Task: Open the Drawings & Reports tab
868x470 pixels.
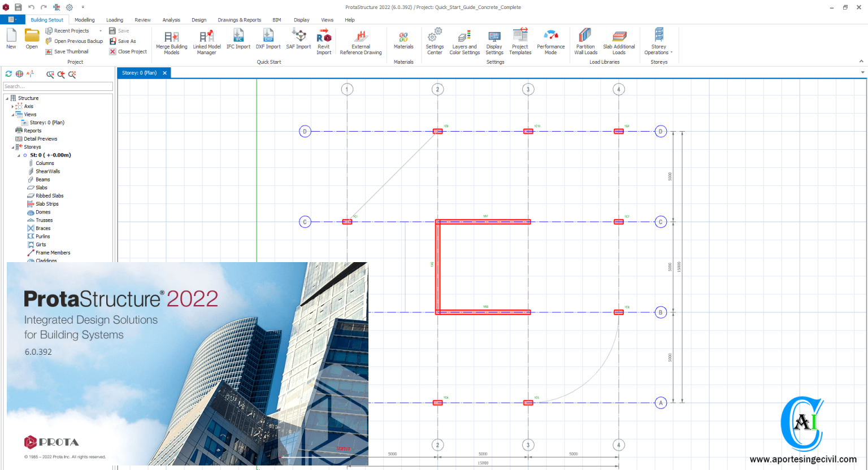Action: pyautogui.click(x=239, y=19)
